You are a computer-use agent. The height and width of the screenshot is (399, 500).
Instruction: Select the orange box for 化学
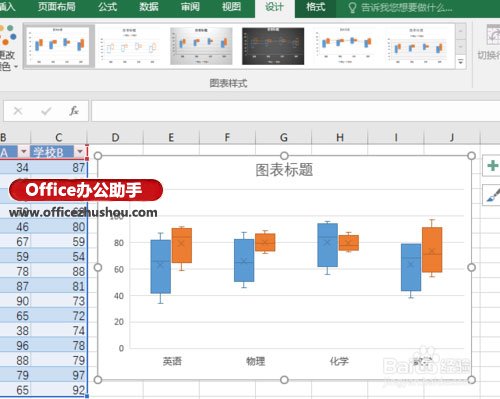(x=349, y=243)
